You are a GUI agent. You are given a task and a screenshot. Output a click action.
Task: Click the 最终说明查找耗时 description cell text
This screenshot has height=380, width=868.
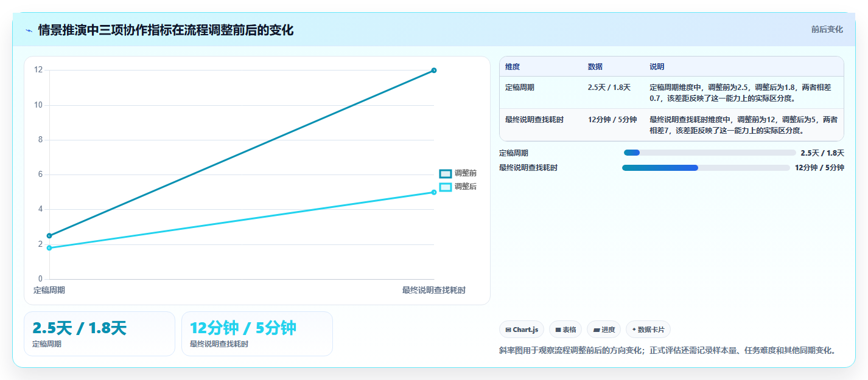(x=744, y=125)
